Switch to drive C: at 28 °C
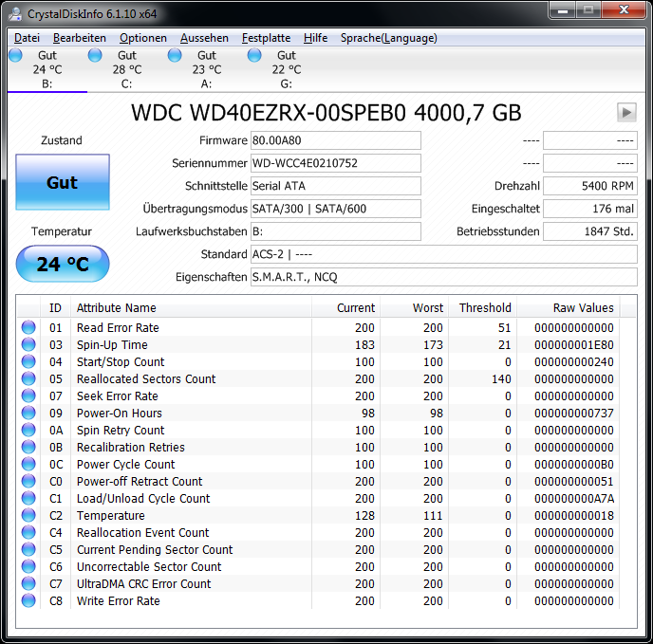653x644 pixels. click(x=126, y=69)
